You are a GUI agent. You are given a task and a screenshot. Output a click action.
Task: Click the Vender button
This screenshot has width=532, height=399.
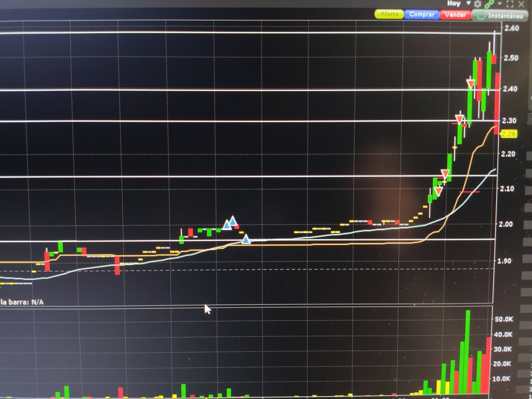click(x=455, y=15)
